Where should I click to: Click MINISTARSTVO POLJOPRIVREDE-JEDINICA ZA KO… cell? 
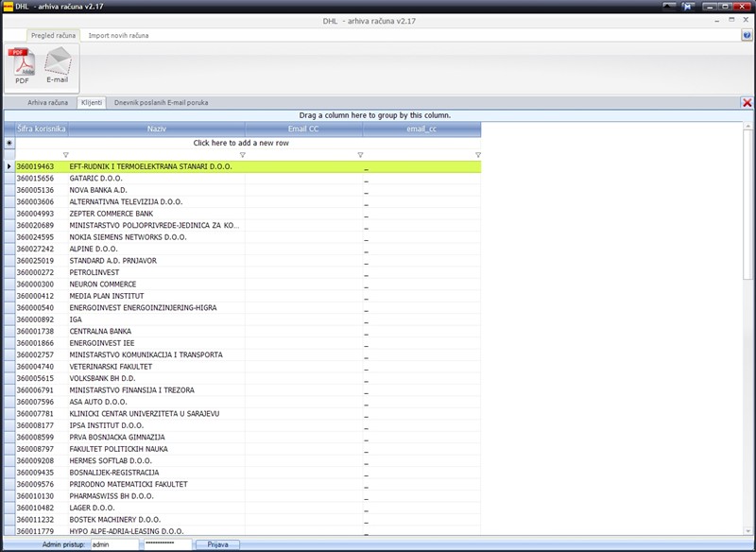click(157, 226)
